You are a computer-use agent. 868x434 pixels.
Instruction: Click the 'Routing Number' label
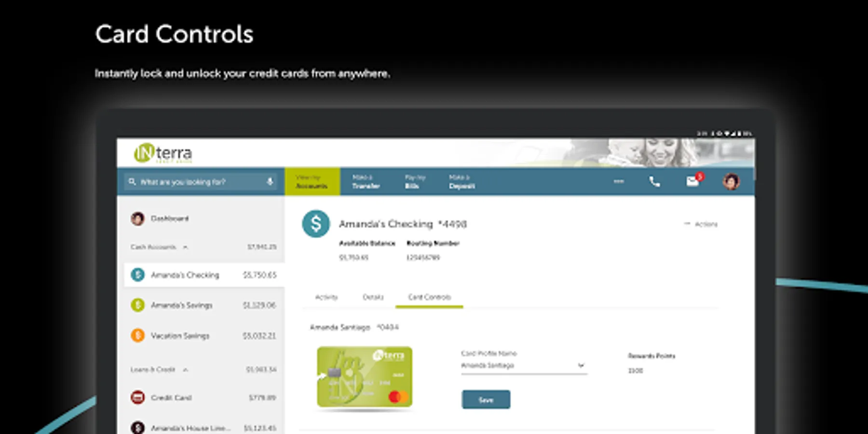coord(433,243)
